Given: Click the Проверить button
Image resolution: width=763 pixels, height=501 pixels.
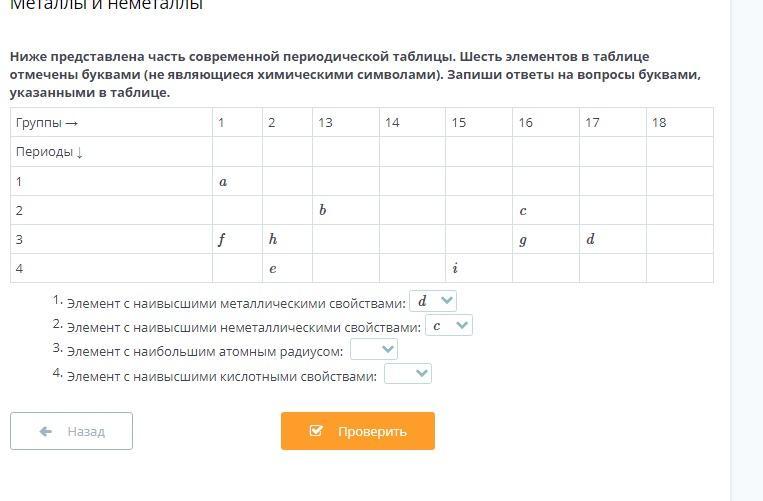Looking at the screenshot, I should tap(358, 431).
